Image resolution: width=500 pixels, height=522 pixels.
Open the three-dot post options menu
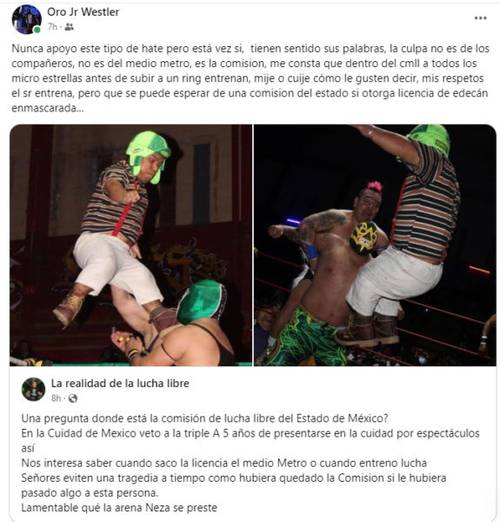(480, 18)
